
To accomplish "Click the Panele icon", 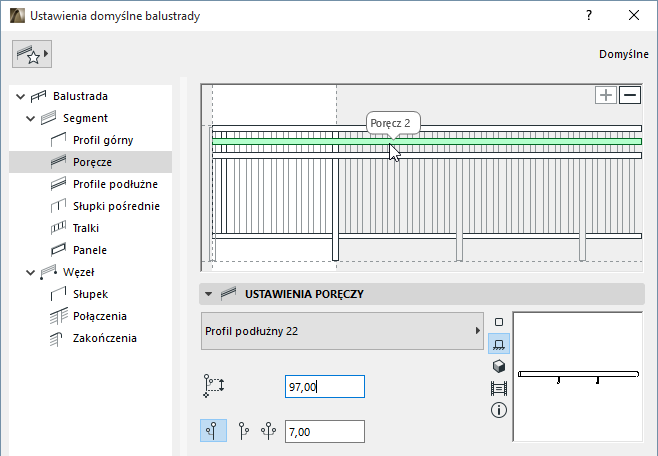I will 58,250.
